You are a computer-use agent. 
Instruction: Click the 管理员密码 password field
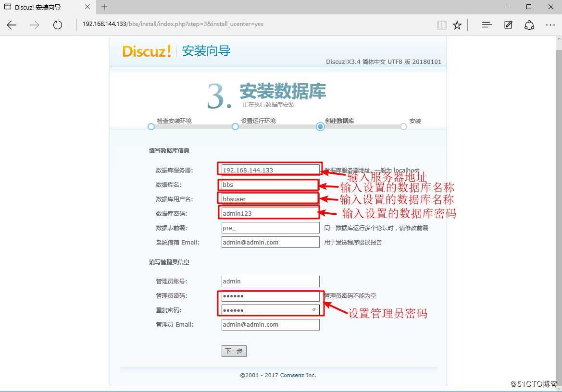pyautogui.click(x=271, y=296)
